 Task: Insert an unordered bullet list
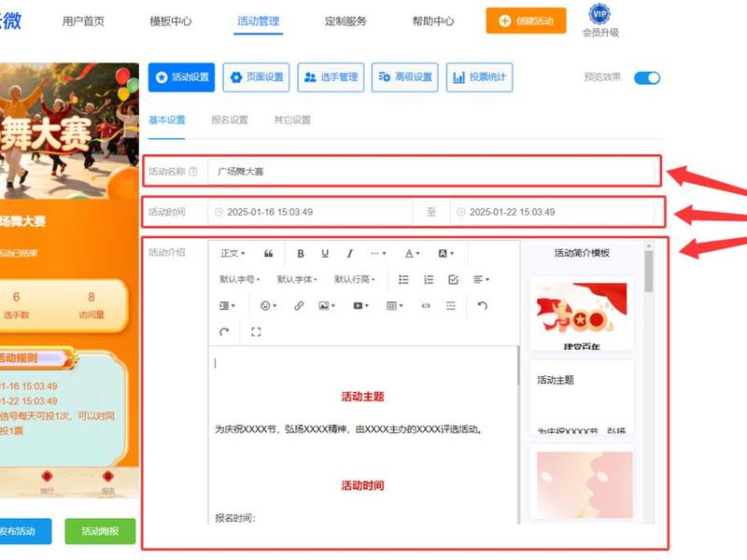403,279
